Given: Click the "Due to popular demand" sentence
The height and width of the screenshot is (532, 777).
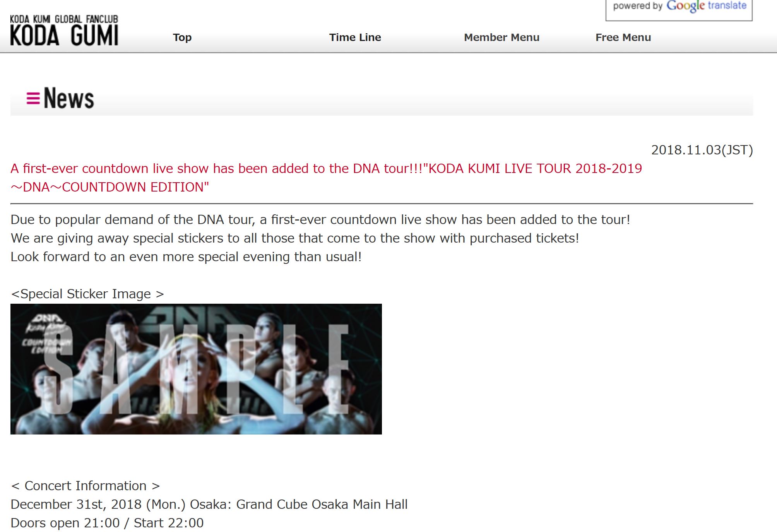Looking at the screenshot, I should [x=320, y=220].
